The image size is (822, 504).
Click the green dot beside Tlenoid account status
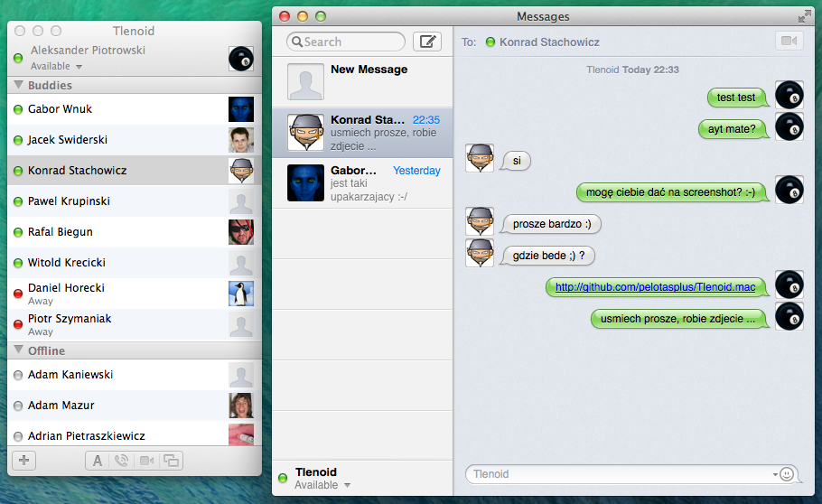pyautogui.click(x=283, y=478)
